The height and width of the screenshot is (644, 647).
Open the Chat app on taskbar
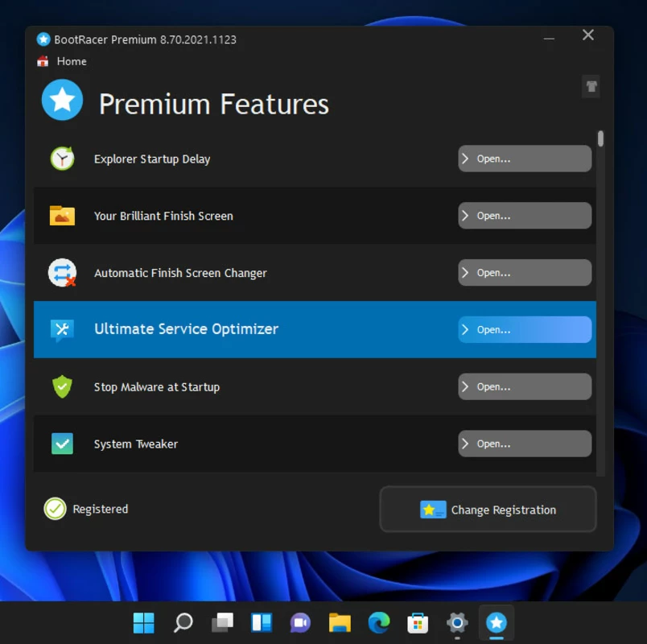tap(300, 622)
